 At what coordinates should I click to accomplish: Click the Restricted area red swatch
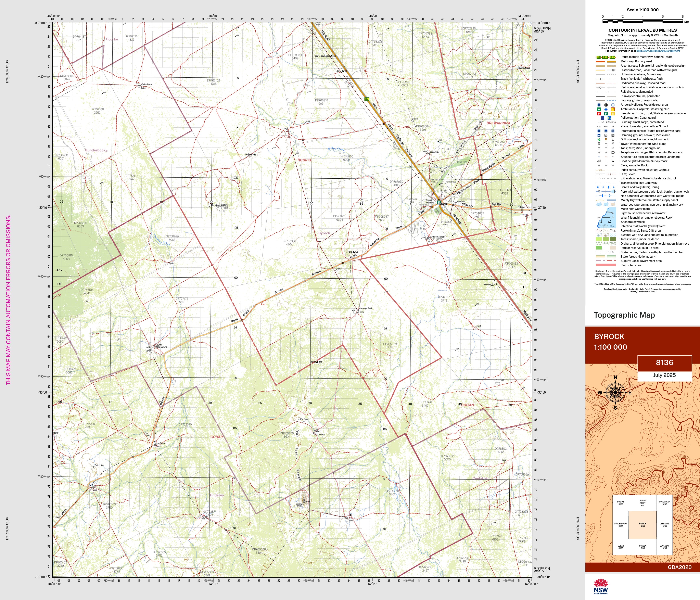(x=605, y=265)
